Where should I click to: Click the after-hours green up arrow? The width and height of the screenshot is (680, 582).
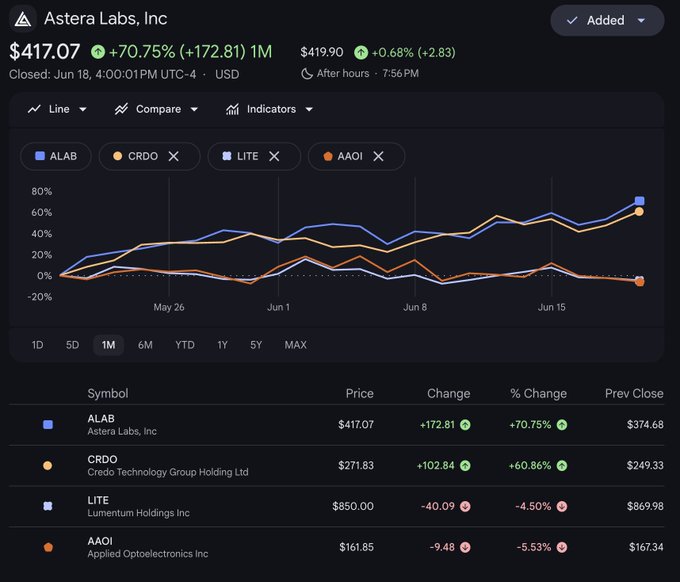coord(361,53)
